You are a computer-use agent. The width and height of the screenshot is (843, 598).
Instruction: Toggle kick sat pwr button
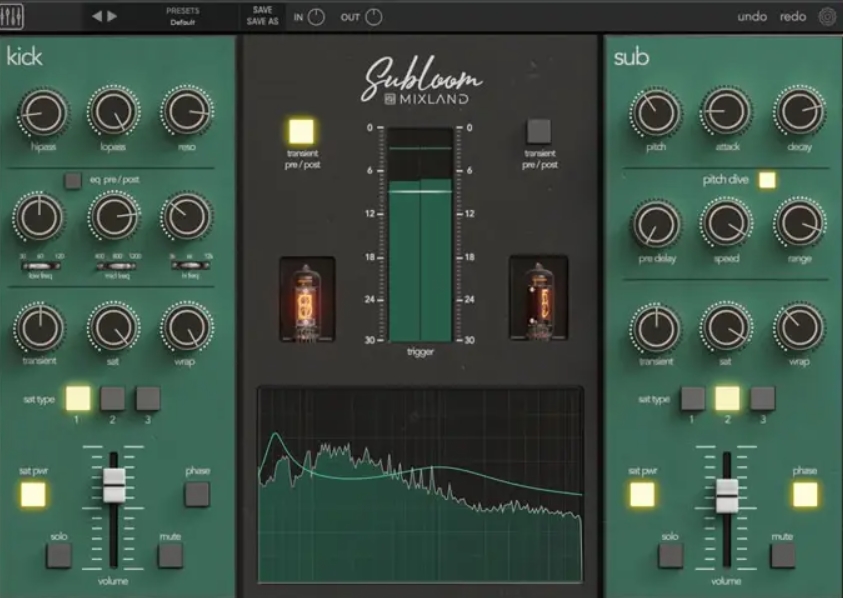[33, 495]
